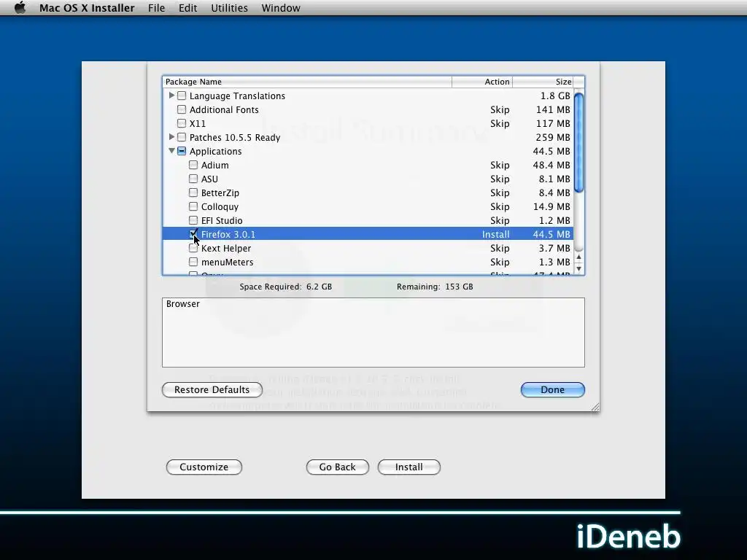
Task: Enable the Additional Fonts package
Action: coord(182,109)
